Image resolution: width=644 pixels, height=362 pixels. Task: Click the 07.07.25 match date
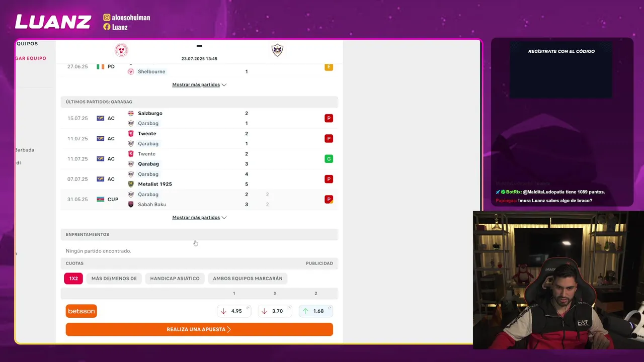click(x=77, y=179)
